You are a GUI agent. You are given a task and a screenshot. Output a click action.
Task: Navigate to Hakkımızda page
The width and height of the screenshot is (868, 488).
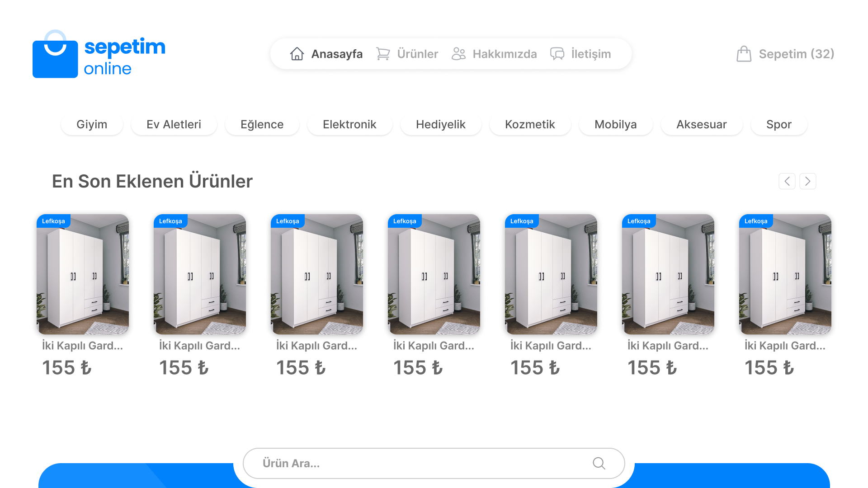coord(505,54)
